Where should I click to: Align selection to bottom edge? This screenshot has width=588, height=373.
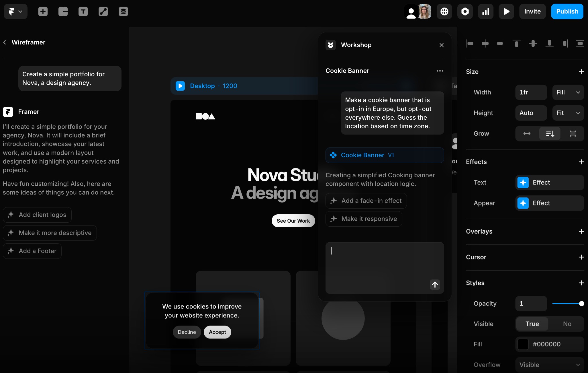pyautogui.click(x=549, y=44)
